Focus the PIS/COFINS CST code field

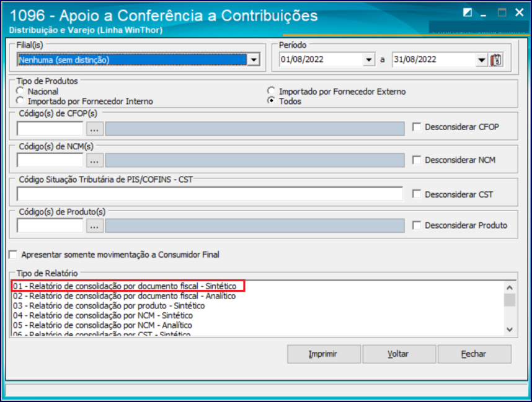tap(210, 194)
